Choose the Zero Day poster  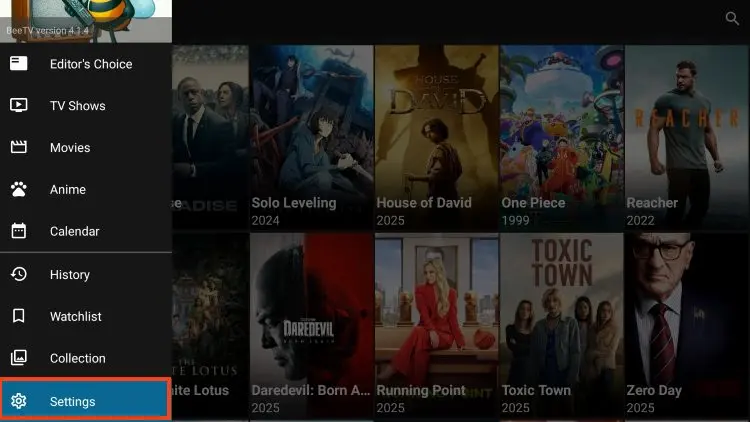[687, 325]
